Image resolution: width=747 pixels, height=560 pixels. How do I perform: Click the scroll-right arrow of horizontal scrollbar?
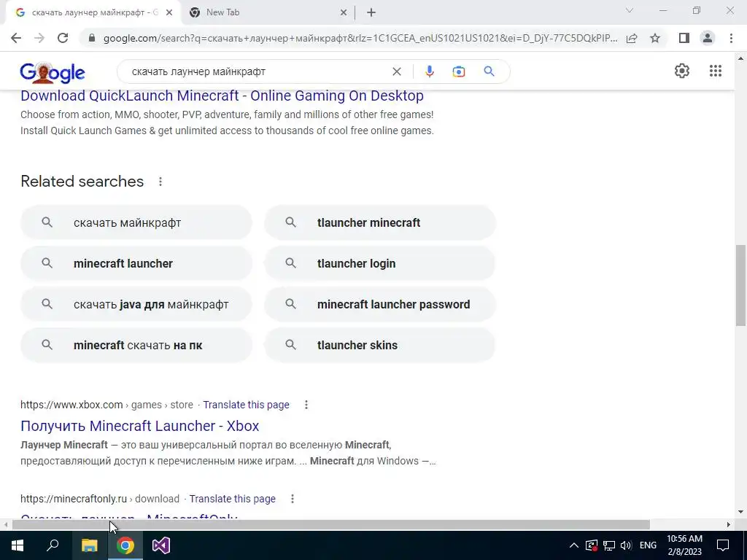click(x=729, y=525)
